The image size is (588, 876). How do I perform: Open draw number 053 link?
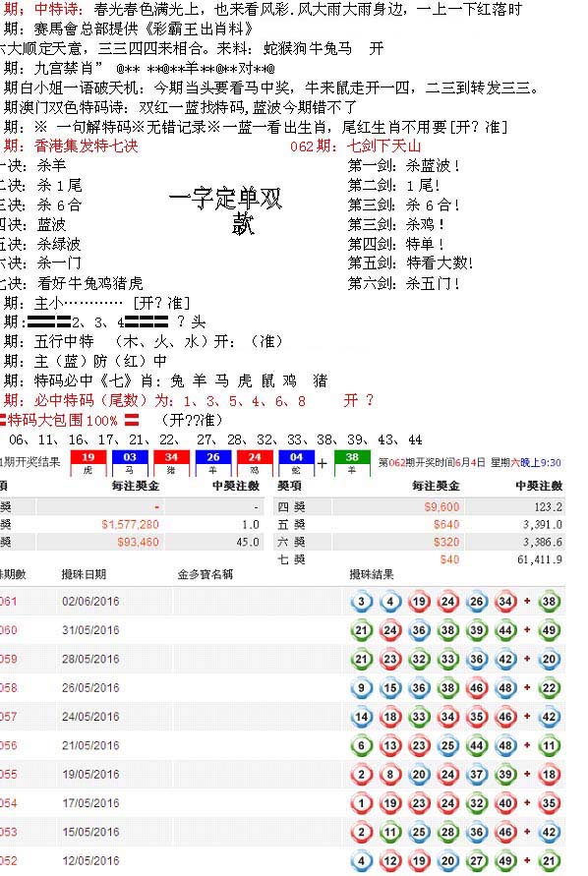coord(8,832)
